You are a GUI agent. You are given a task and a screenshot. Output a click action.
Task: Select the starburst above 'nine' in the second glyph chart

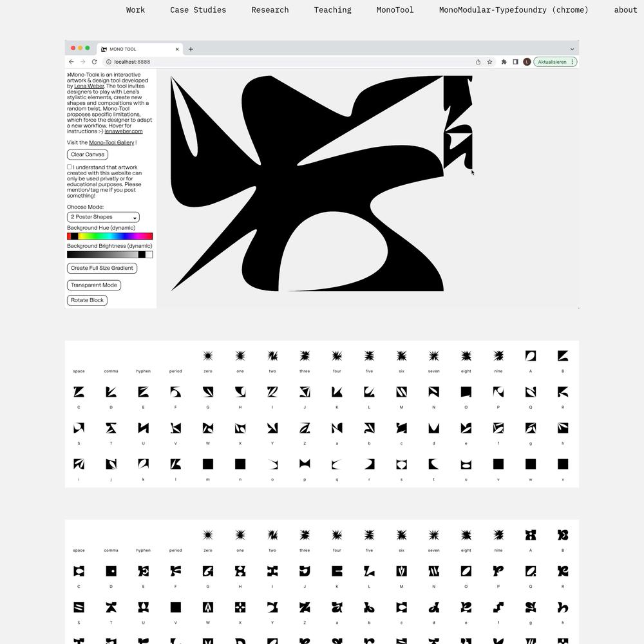tap(498, 535)
